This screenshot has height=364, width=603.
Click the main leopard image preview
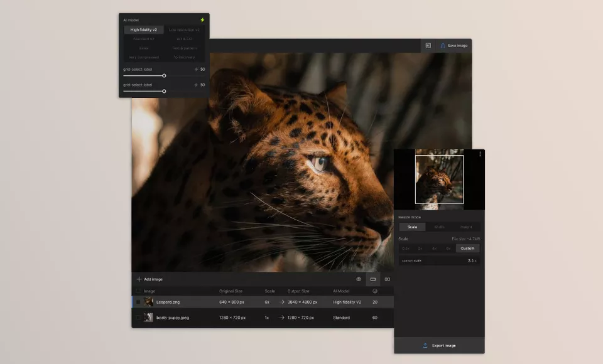tap(301, 162)
